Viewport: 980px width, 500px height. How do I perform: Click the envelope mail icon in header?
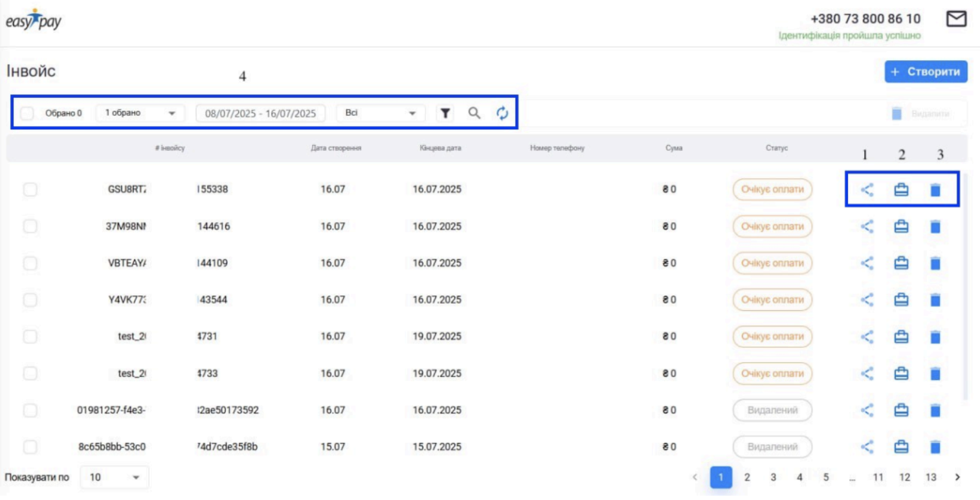tap(956, 19)
